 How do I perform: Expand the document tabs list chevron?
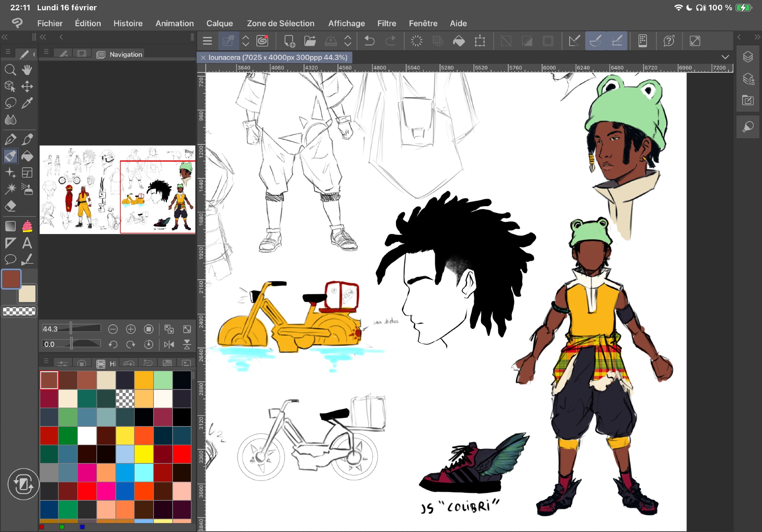pos(725,57)
